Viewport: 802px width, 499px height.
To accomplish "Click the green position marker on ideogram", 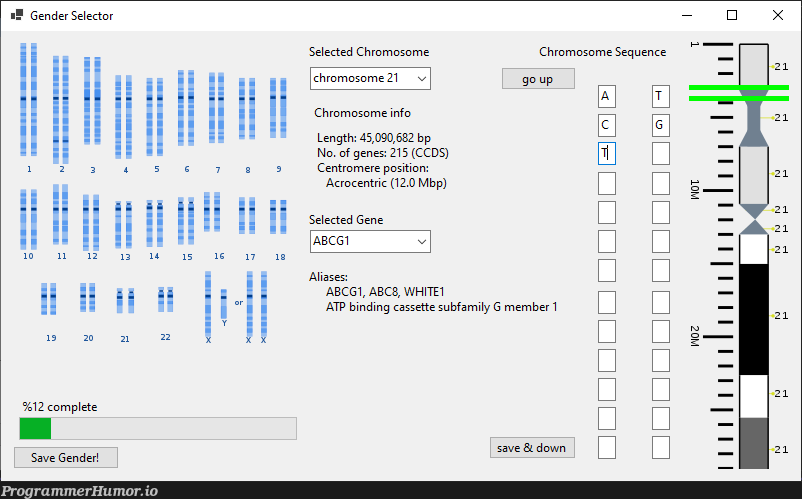I will click(739, 93).
